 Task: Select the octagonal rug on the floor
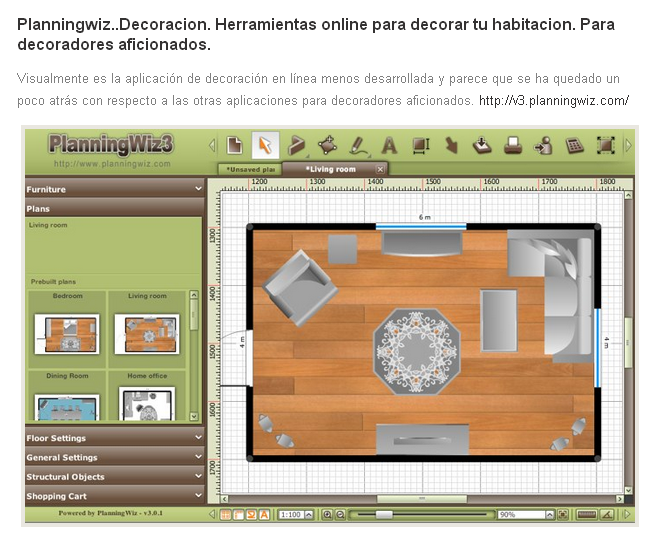tap(417, 351)
